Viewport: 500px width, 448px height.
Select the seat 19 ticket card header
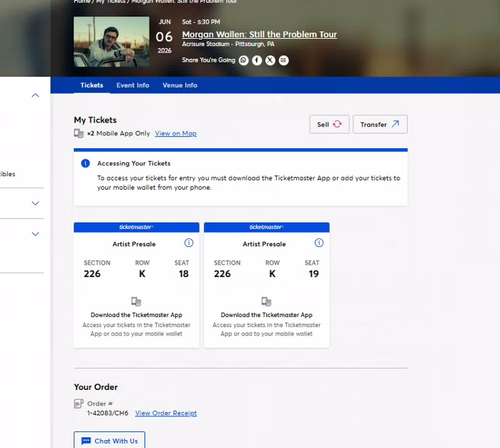click(x=267, y=227)
